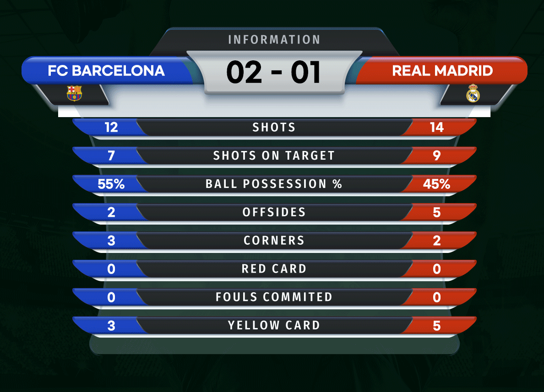Screen dimensions: 544x392
Task: Click Barcelona's yellow card count 3
Action: pyautogui.click(x=111, y=326)
